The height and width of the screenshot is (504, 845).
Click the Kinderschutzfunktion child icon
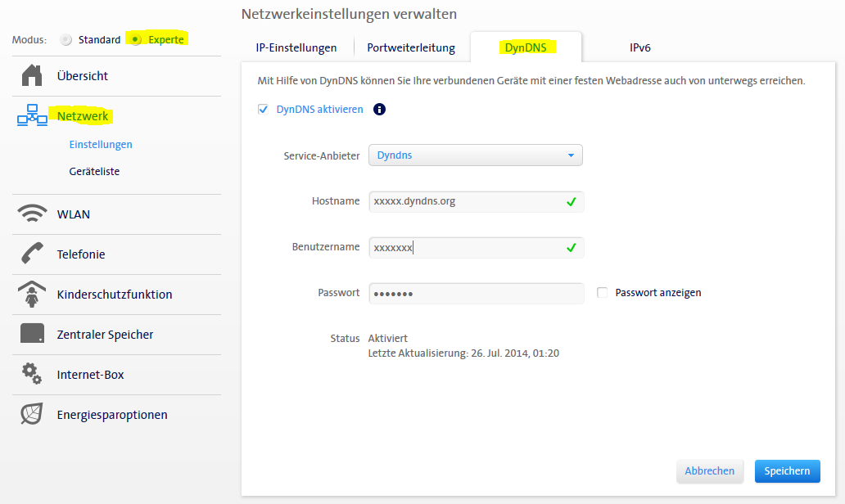32,295
